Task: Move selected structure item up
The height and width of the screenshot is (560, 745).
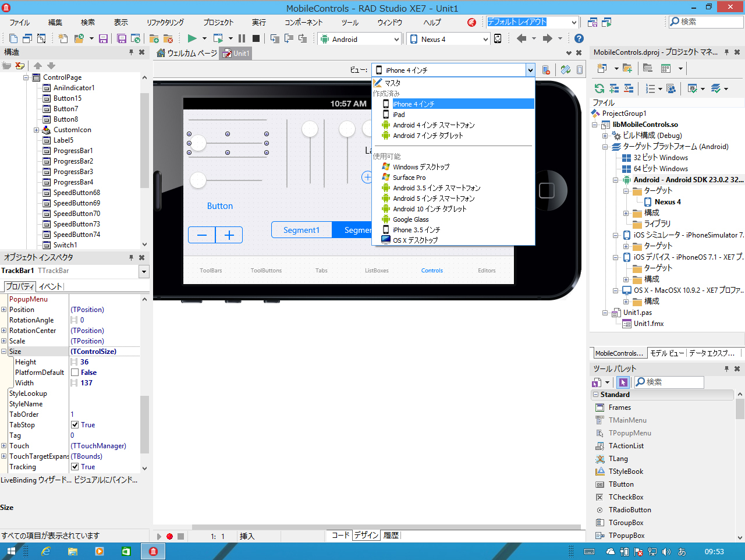Action: point(38,66)
